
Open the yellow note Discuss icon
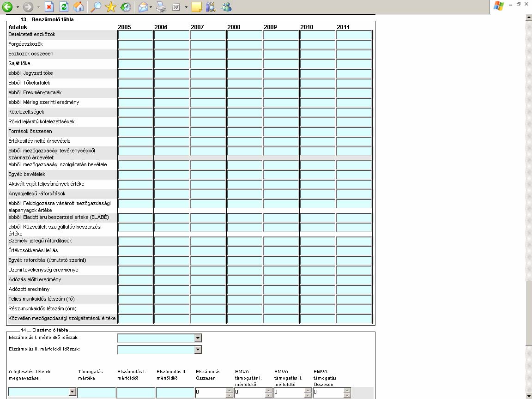click(x=196, y=7)
